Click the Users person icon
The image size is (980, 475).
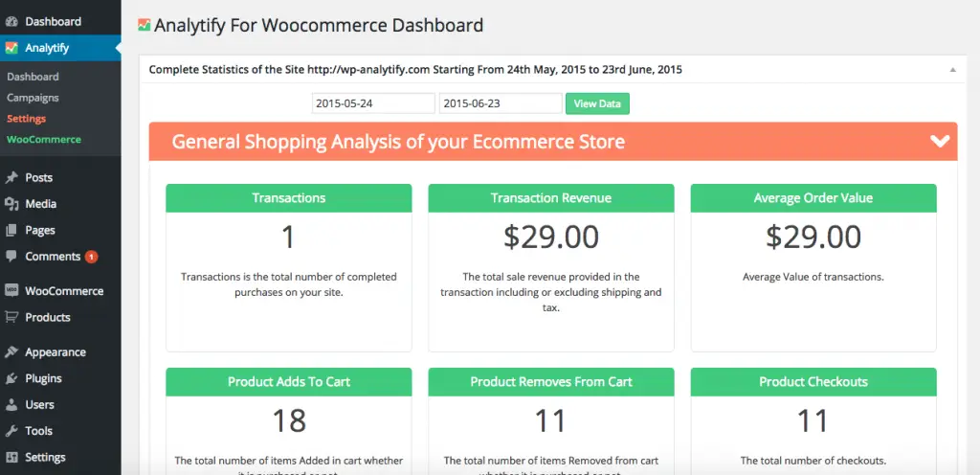coord(11,404)
